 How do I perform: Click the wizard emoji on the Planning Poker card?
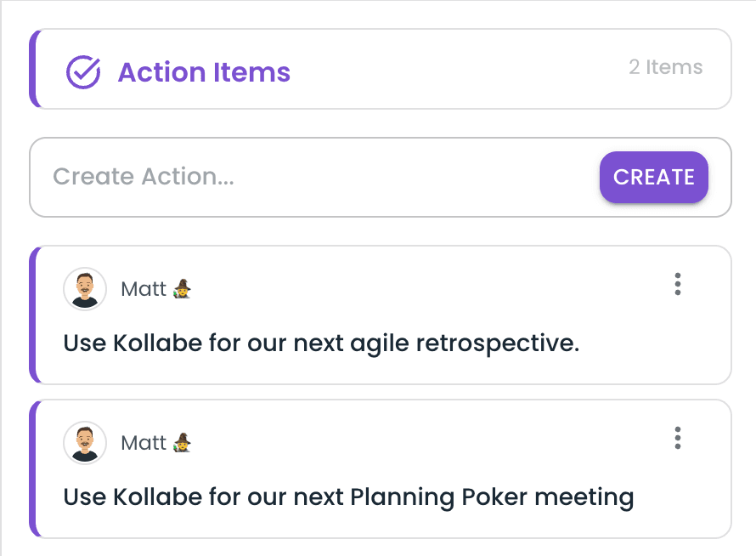click(x=182, y=443)
